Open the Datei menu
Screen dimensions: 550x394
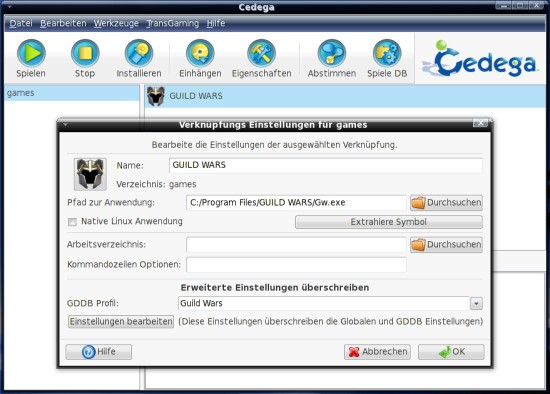[x=21, y=24]
